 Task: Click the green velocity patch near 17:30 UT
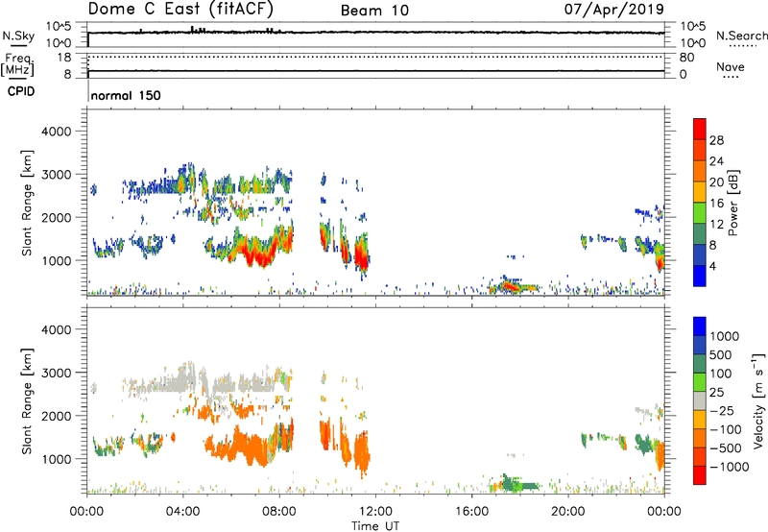[516, 484]
